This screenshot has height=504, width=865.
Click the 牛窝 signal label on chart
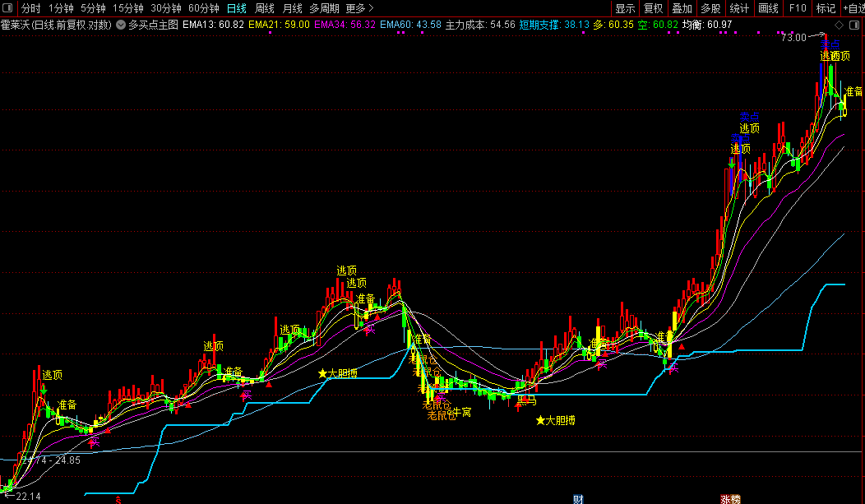pos(462,412)
